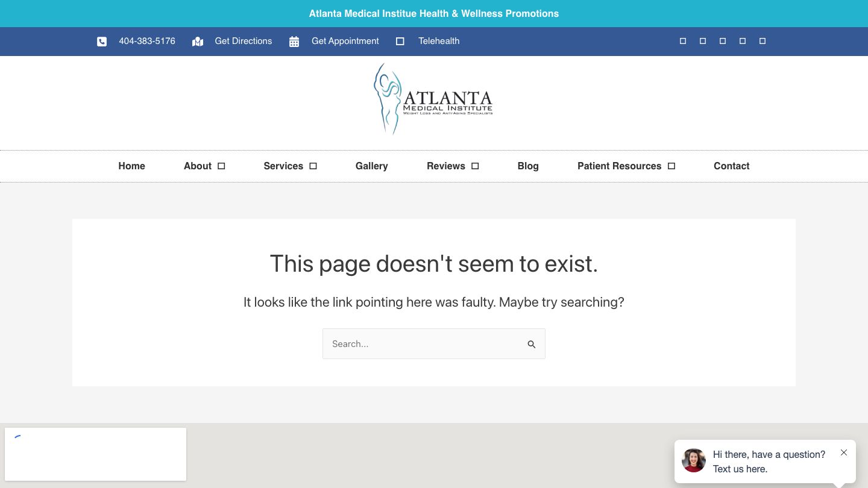Dismiss the chat popup message
Image resolution: width=868 pixels, height=488 pixels.
(x=844, y=452)
